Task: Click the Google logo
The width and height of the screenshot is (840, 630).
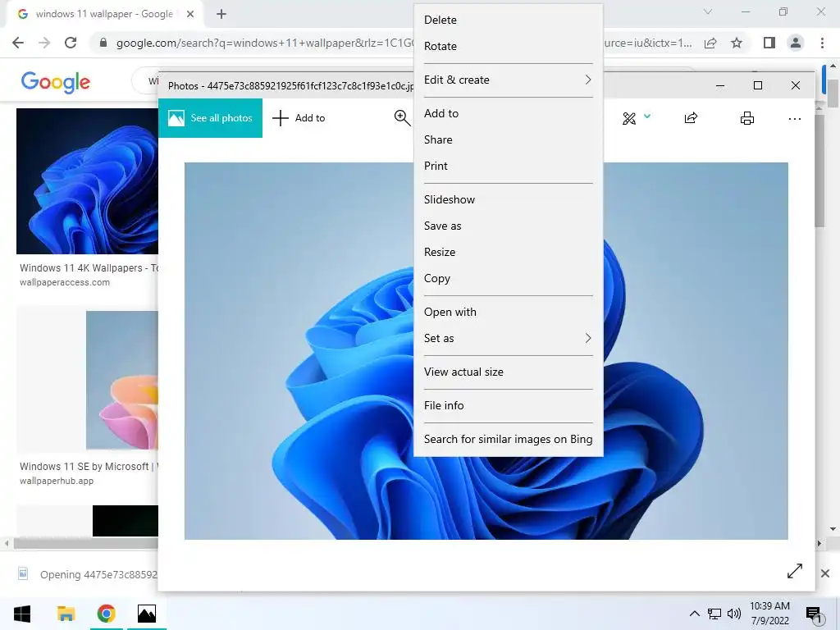Action: [55, 81]
